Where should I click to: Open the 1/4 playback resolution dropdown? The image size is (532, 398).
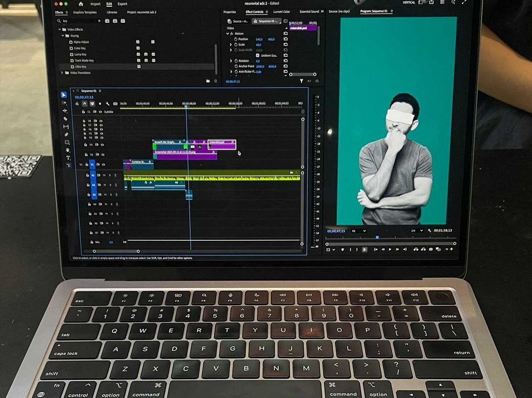[x=417, y=231]
